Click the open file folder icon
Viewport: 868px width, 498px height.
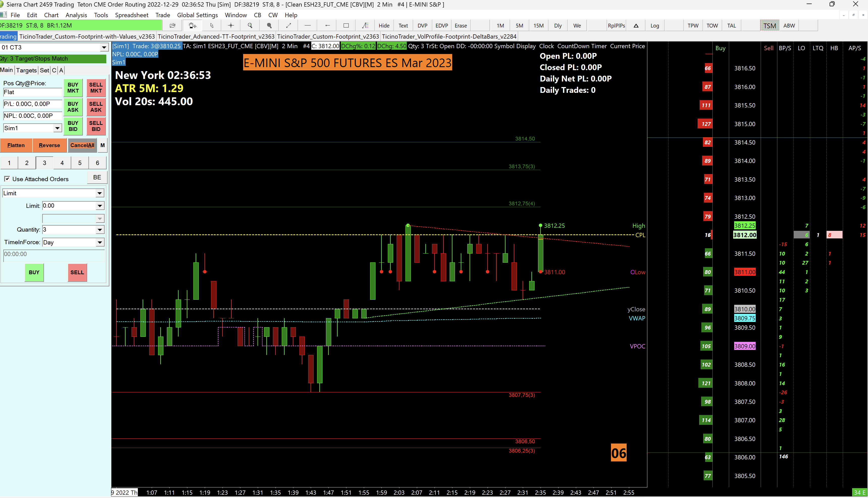172,26
